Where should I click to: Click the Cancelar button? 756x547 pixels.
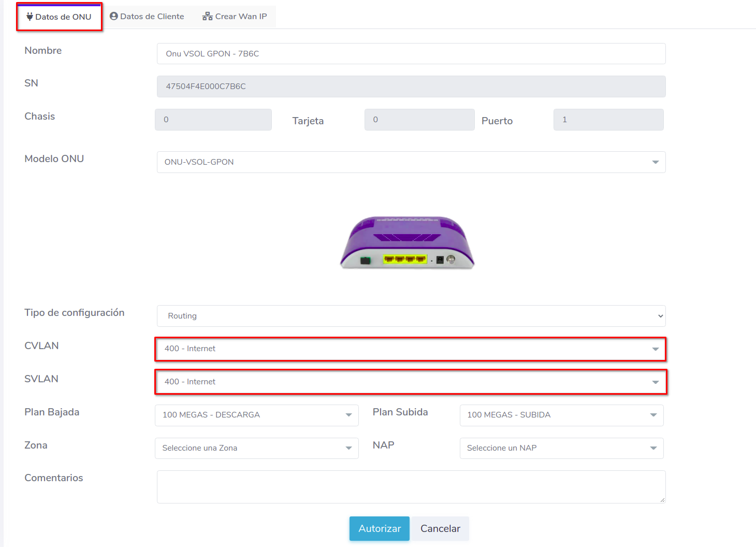(440, 528)
